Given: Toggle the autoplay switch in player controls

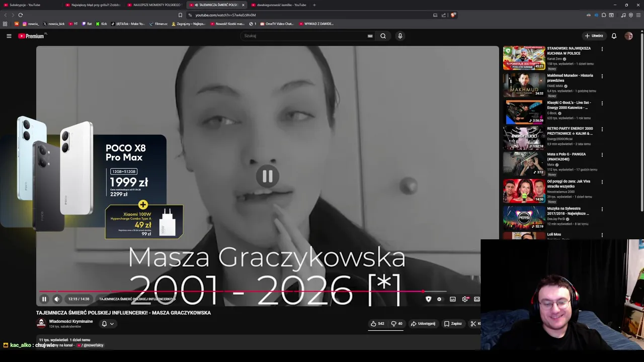Looking at the screenshot, I should coord(439,299).
